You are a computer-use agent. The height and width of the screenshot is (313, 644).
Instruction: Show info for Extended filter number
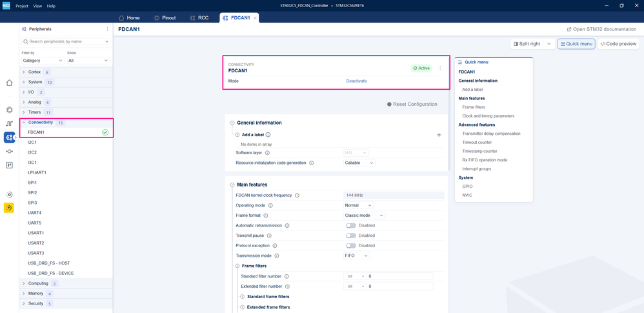pos(287,287)
